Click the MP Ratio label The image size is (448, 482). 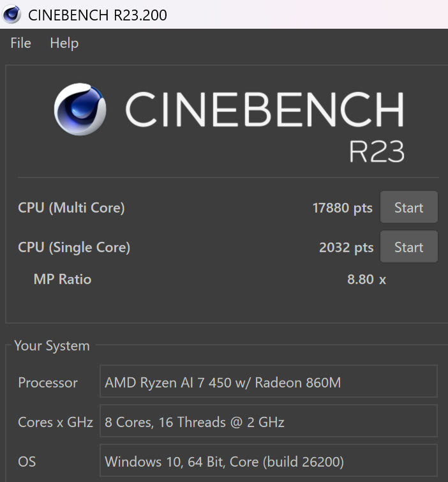pos(63,279)
